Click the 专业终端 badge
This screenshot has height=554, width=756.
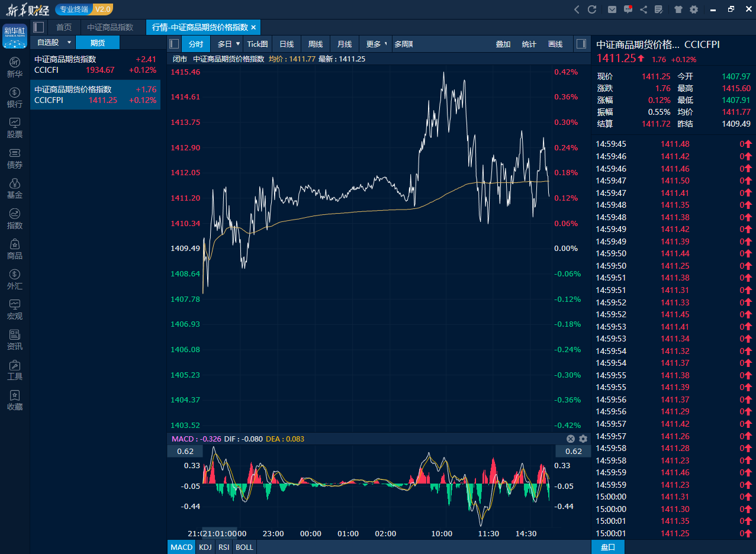(x=75, y=9)
